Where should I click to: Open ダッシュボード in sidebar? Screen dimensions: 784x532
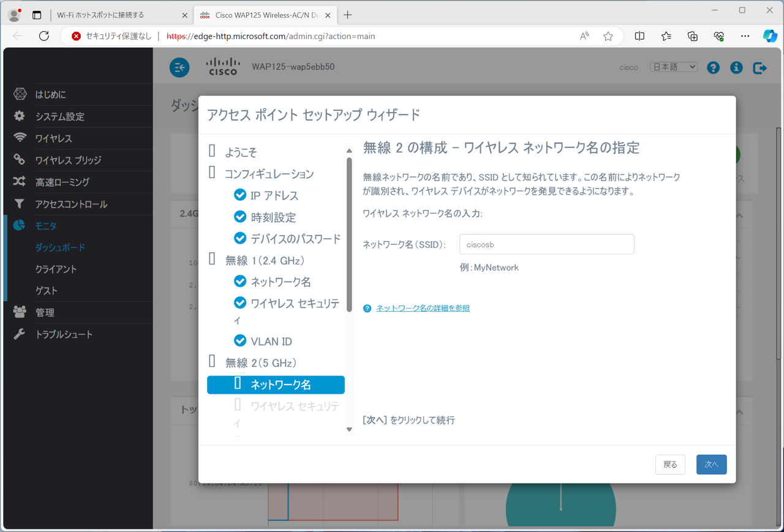pyautogui.click(x=60, y=247)
